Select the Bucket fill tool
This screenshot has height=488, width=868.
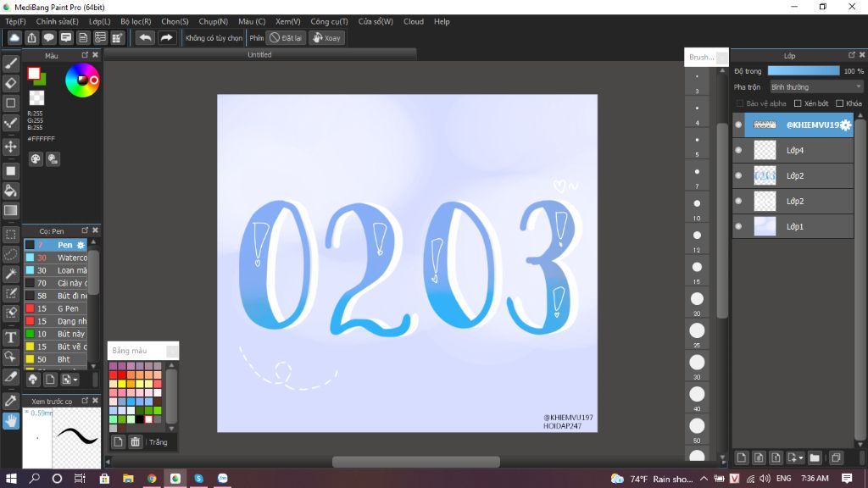tap(10, 191)
